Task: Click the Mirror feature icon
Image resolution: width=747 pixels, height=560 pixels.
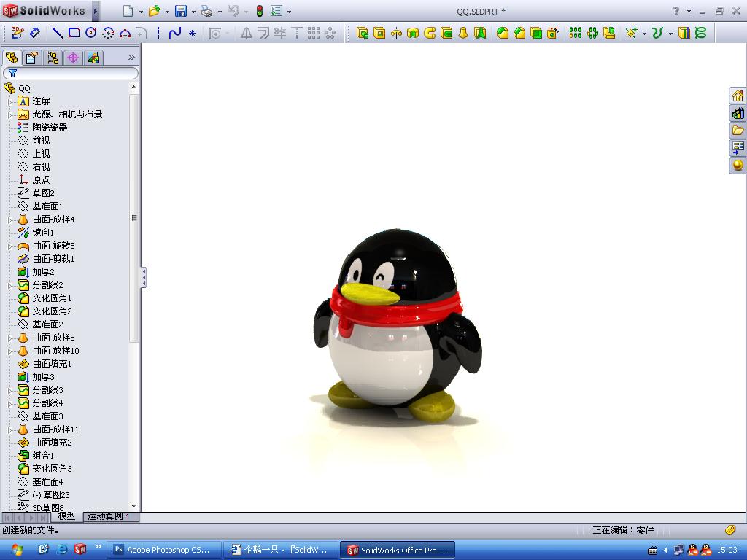Action: click(609, 32)
